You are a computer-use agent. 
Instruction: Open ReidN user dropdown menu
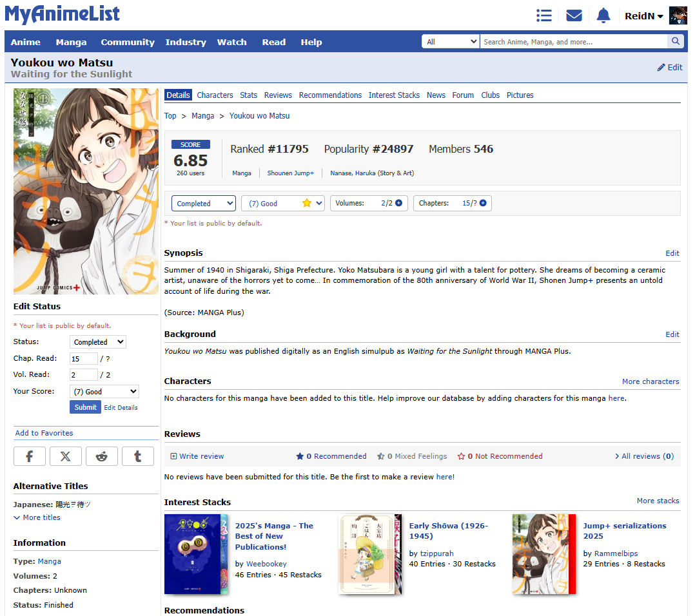(643, 16)
